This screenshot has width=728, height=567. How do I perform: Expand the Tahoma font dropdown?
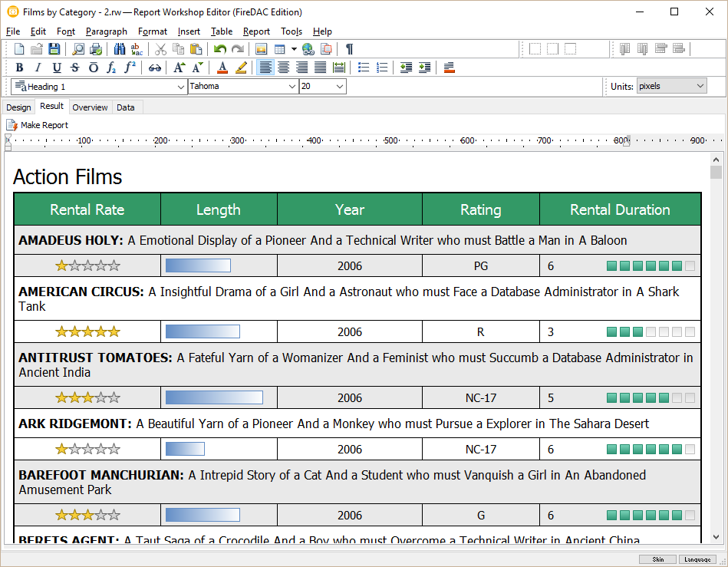[x=292, y=87]
